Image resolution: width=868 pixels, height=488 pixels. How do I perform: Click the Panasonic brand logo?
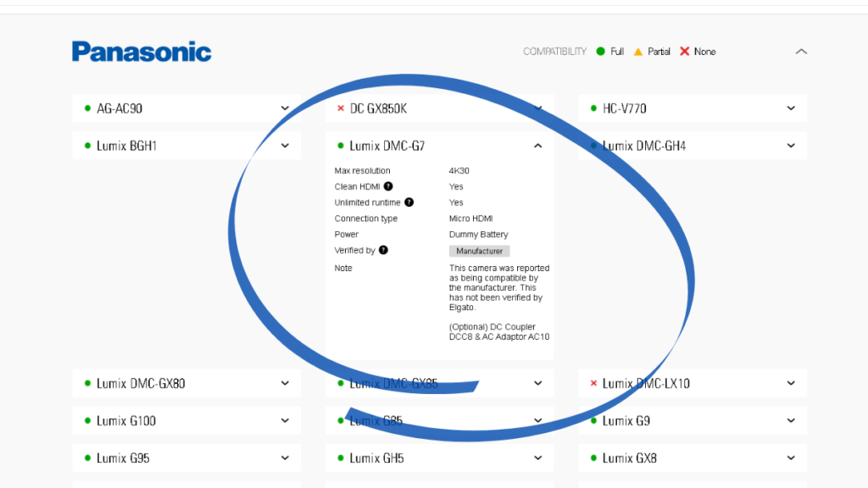point(142,52)
